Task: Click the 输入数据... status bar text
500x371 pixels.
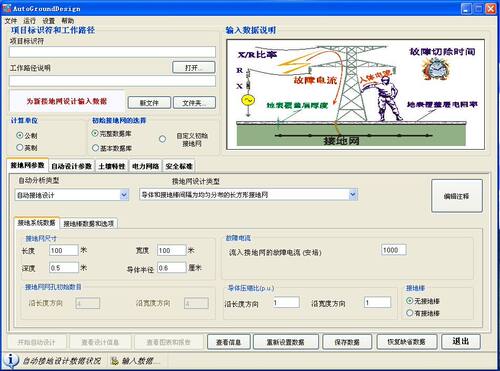Action: (141, 361)
